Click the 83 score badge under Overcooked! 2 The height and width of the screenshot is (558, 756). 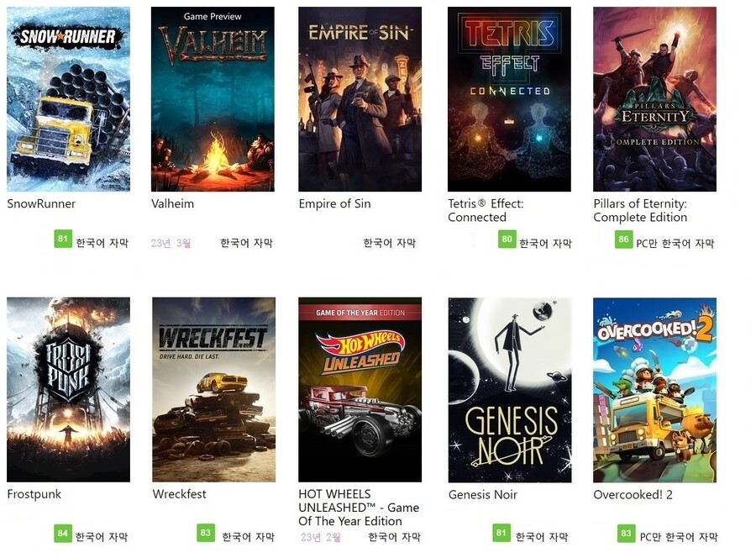627,534
